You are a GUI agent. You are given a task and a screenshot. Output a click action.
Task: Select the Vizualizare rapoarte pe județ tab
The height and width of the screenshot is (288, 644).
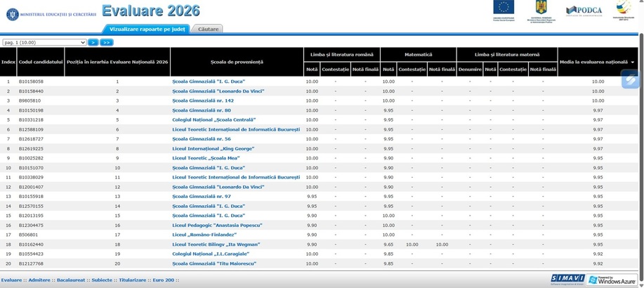(x=147, y=30)
